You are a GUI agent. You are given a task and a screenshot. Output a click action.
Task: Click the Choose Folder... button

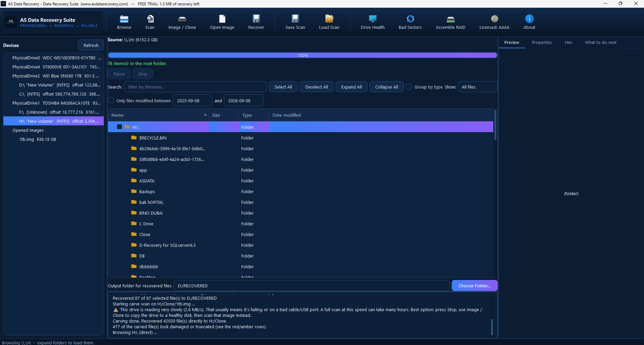(474, 286)
